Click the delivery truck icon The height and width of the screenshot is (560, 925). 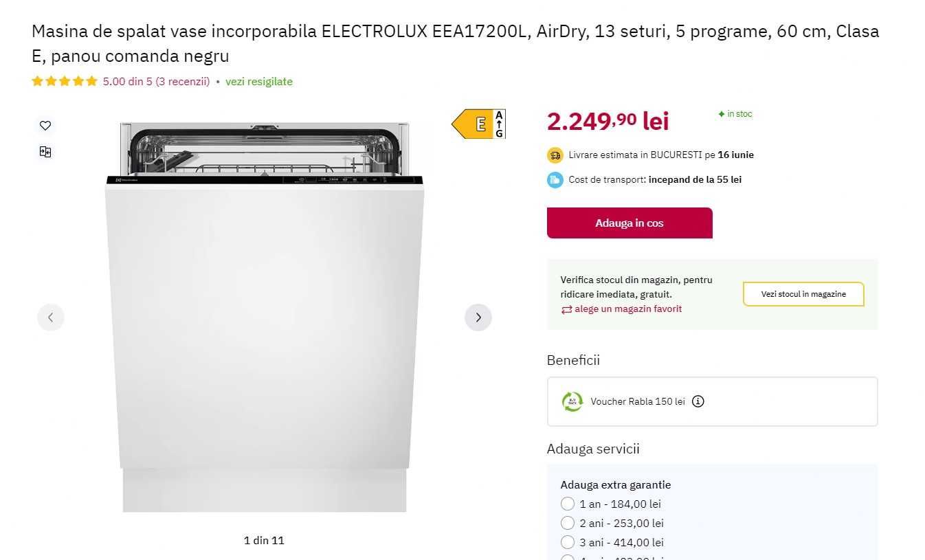[x=555, y=155]
